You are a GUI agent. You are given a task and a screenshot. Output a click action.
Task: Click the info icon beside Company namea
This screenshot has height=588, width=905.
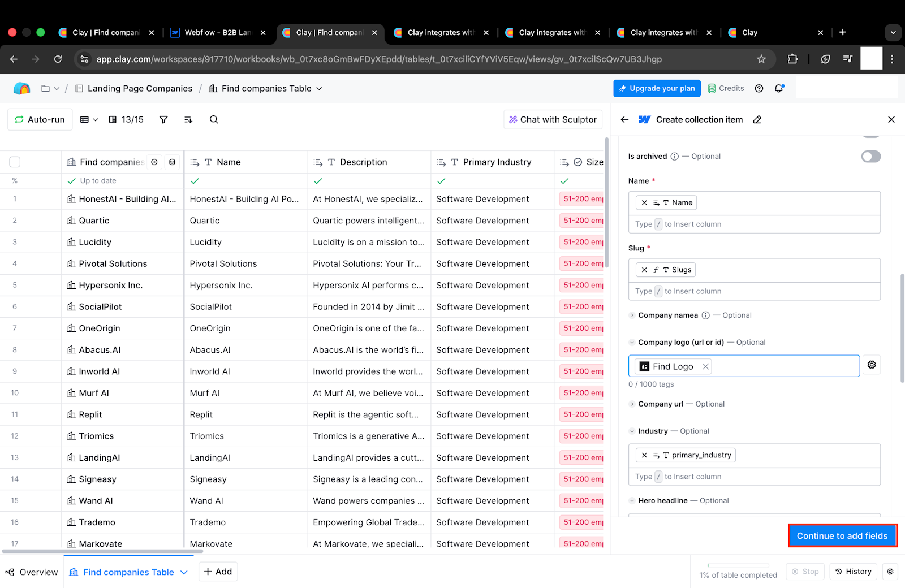pos(705,315)
